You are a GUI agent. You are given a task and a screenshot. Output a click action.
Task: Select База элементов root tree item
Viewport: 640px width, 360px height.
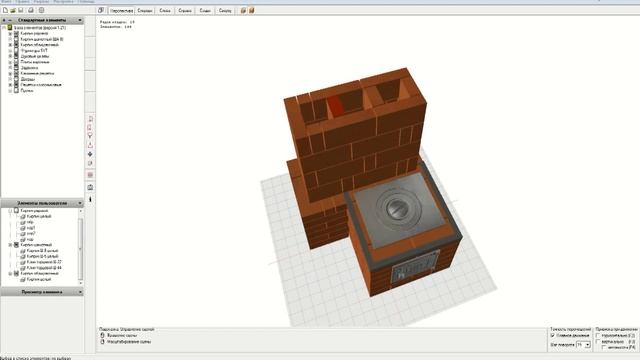[x=40, y=28]
